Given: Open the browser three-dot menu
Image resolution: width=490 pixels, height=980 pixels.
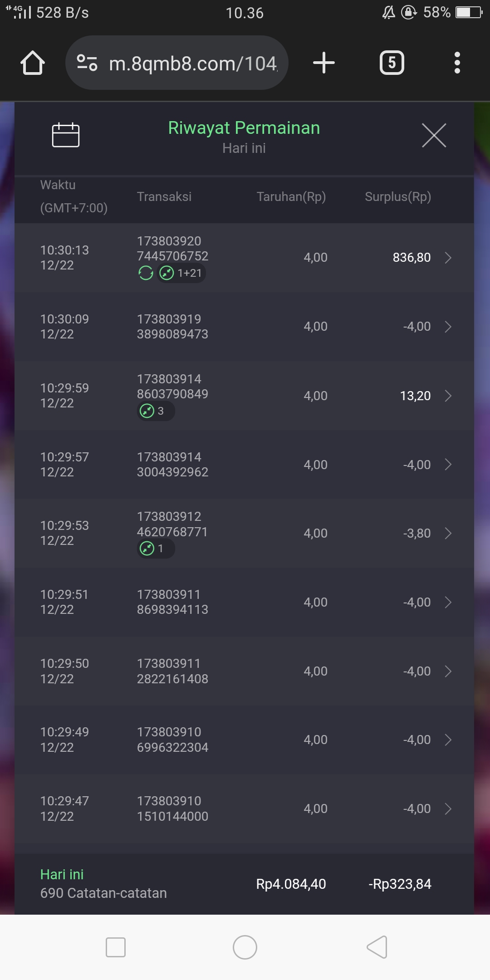Looking at the screenshot, I should coord(457,63).
